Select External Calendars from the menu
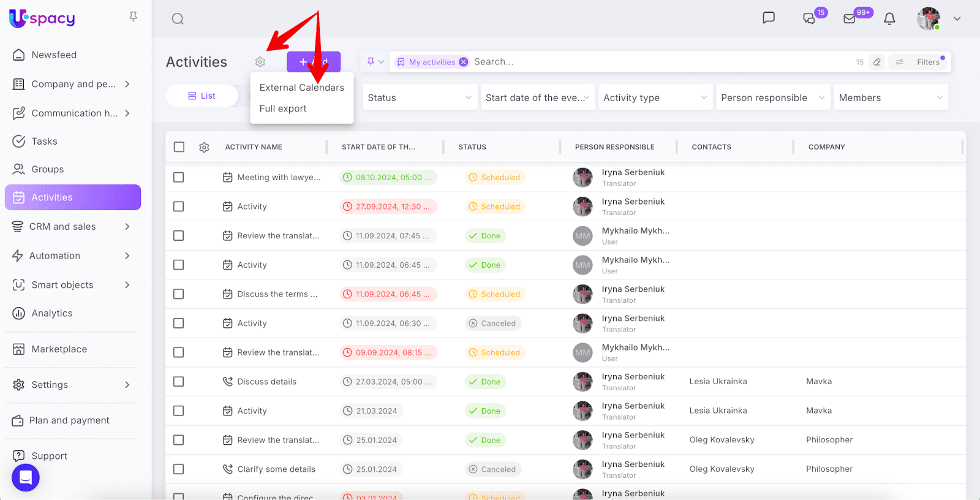 (x=301, y=88)
